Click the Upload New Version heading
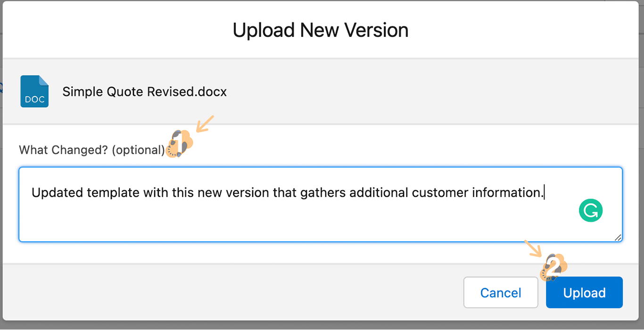The height and width of the screenshot is (330, 644). [321, 30]
